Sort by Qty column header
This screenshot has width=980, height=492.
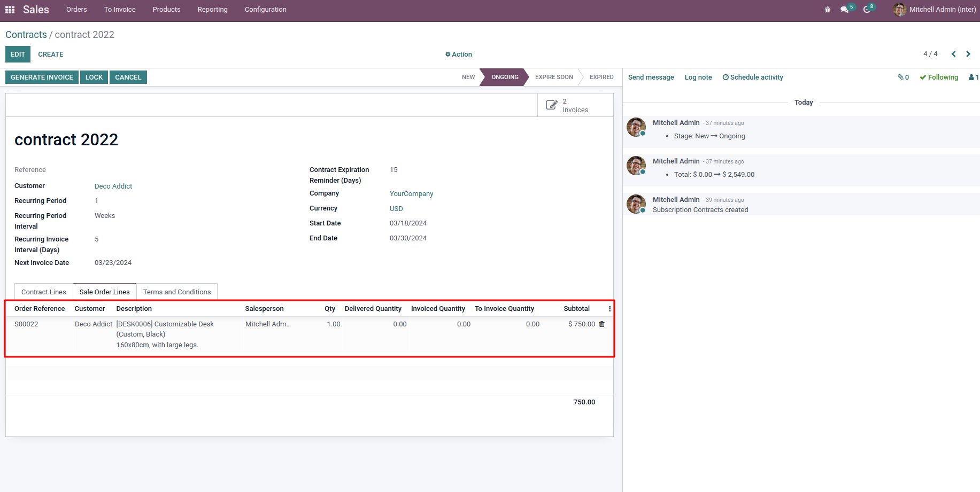330,309
